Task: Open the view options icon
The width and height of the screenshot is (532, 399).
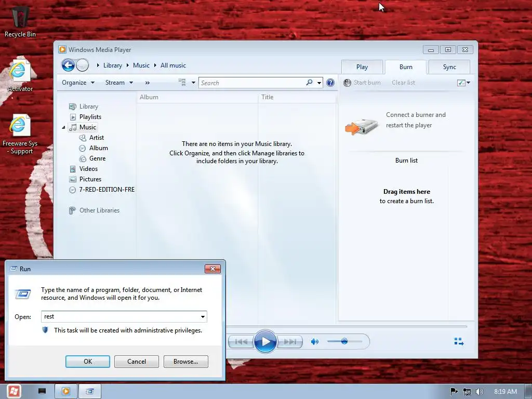Action: click(182, 83)
